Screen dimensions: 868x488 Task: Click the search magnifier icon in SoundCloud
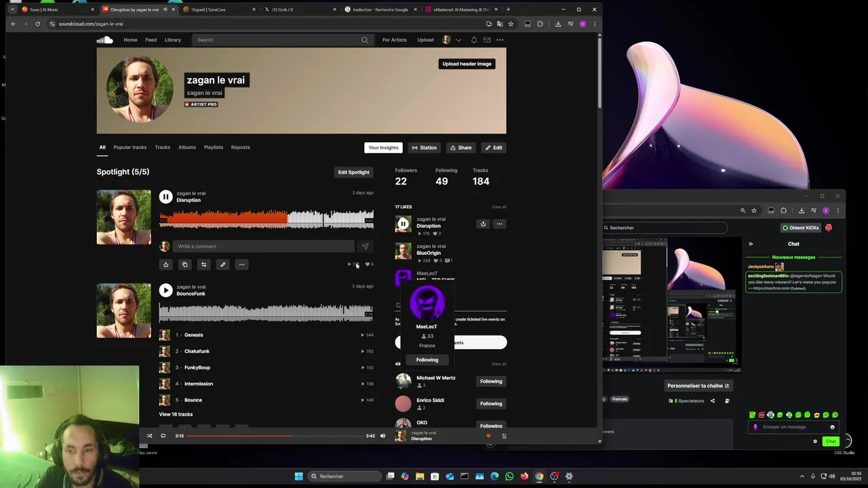tap(365, 40)
